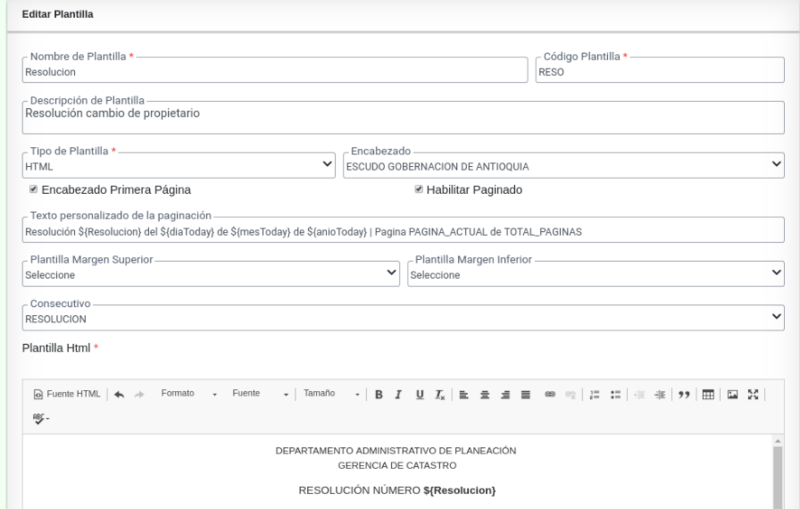
Task: Apply underline formatting from toolbar
Action: 419,394
